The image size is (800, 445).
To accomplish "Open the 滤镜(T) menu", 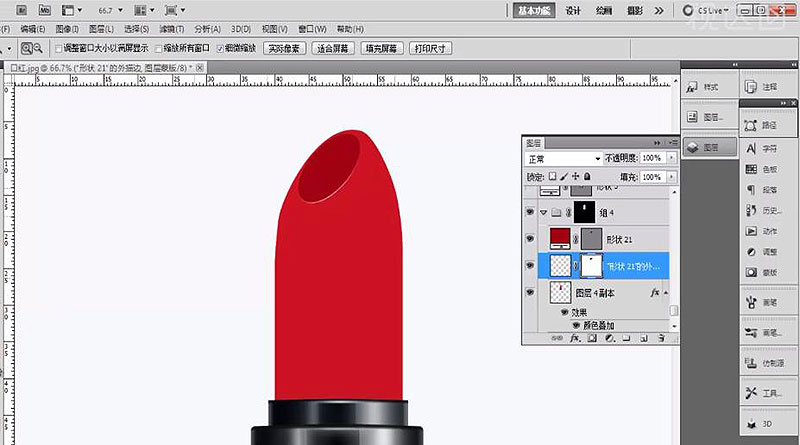I will [x=172, y=29].
